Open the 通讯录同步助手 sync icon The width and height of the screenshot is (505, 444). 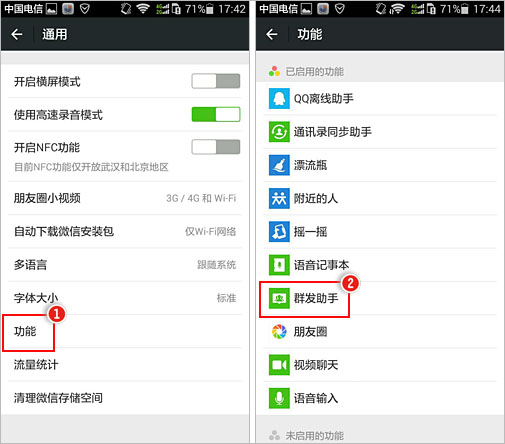point(279,132)
